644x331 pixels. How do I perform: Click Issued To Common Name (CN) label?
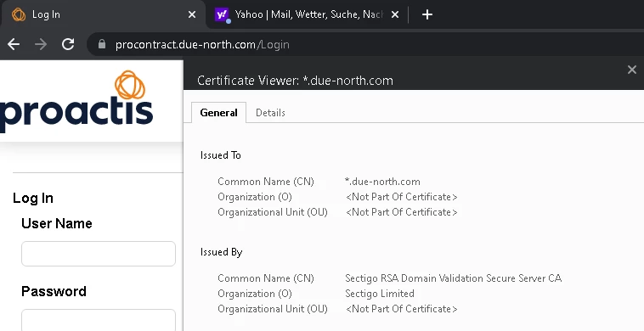click(266, 182)
